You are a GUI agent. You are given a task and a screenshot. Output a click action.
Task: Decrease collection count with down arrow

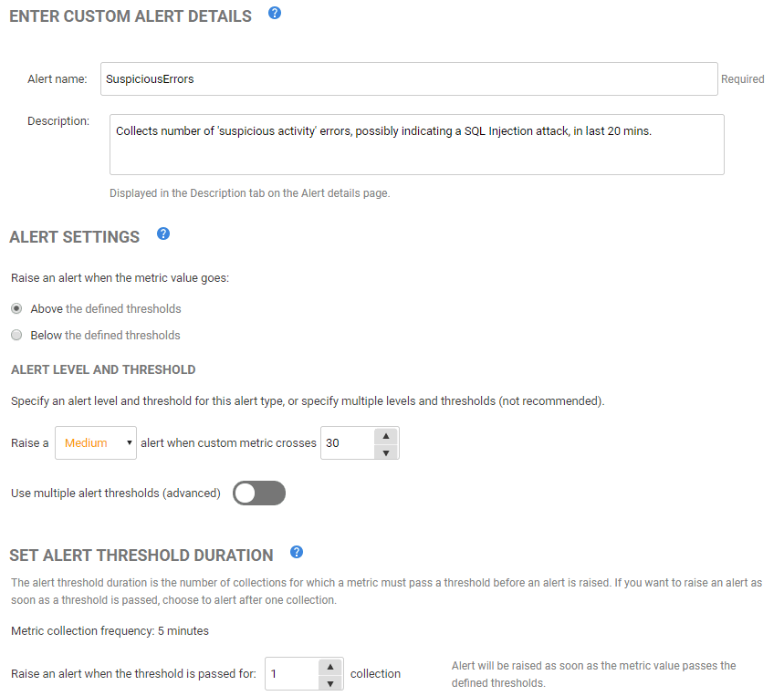tap(330, 683)
